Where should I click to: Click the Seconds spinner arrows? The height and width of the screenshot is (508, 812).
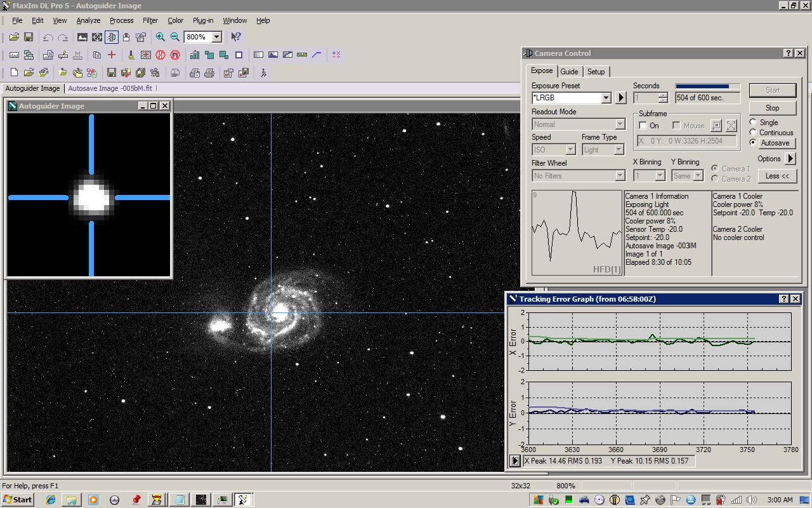pos(663,98)
